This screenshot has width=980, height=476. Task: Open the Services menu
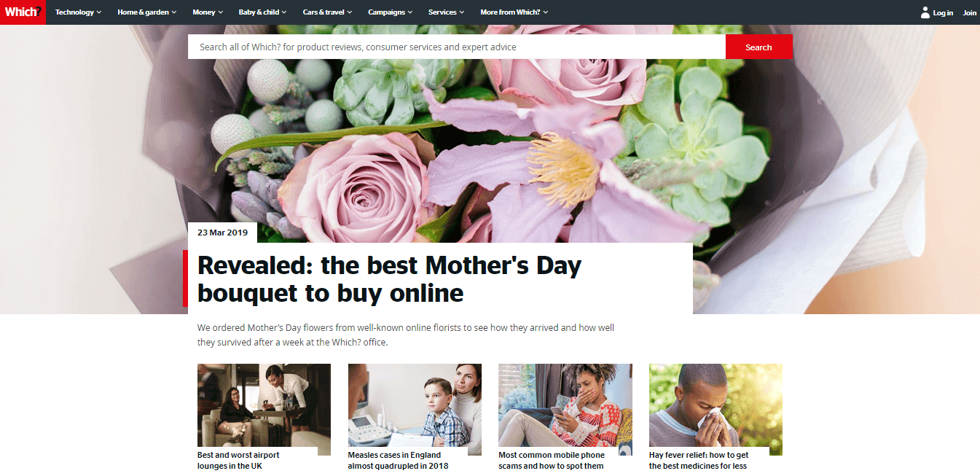(446, 12)
